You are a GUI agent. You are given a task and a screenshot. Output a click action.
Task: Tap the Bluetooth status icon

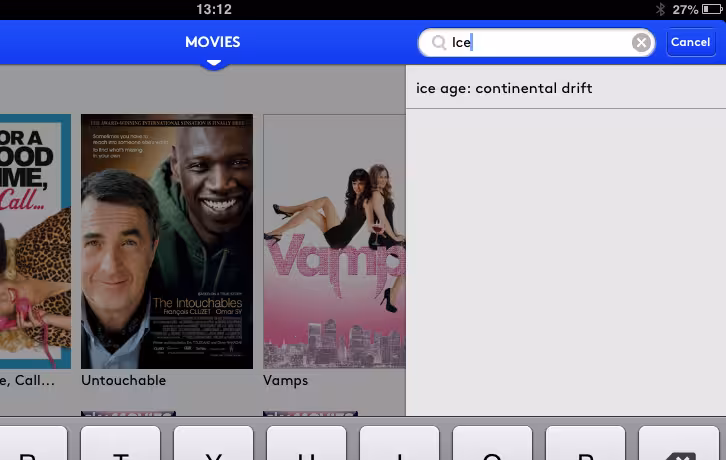tap(660, 9)
